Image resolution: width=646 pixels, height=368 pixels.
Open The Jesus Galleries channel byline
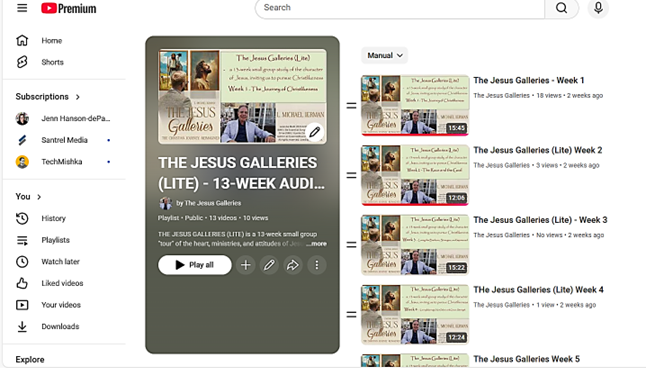208,203
